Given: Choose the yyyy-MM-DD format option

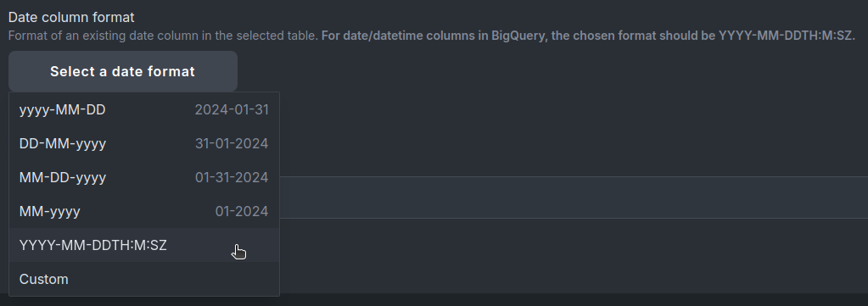Looking at the screenshot, I should pyautogui.click(x=144, y=109).
